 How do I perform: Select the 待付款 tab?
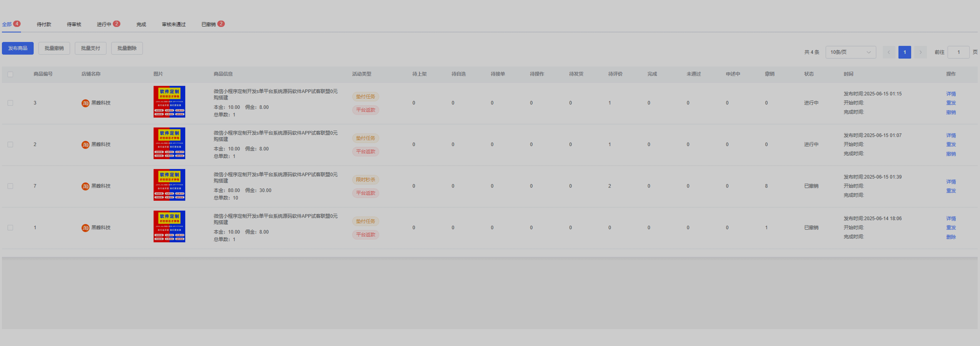pos(44,25)
